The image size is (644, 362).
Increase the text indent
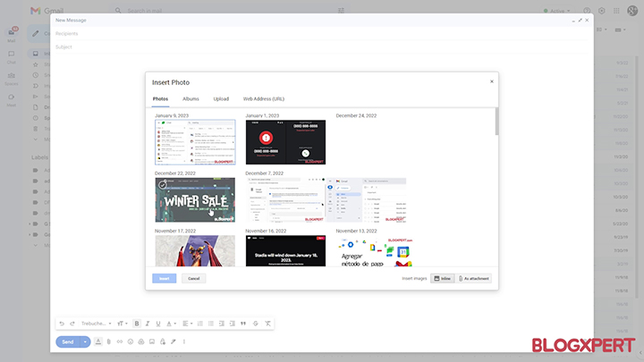click(232, 324)
